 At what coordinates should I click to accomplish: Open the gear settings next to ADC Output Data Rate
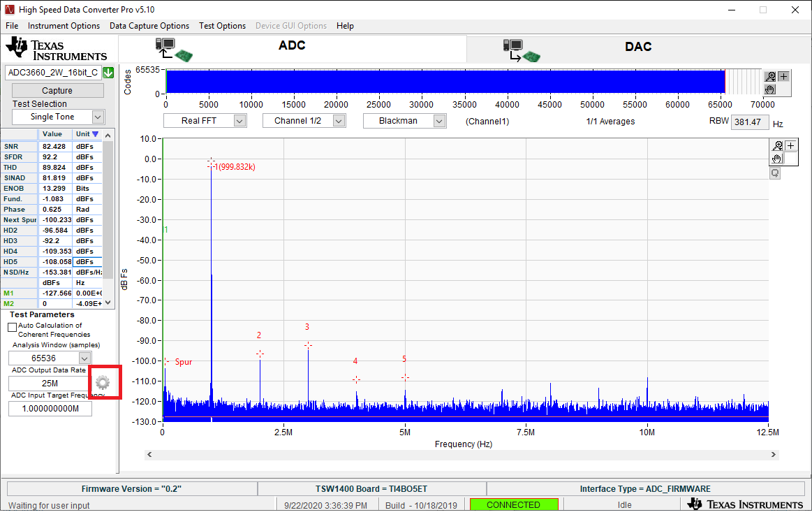coord(103,382)
